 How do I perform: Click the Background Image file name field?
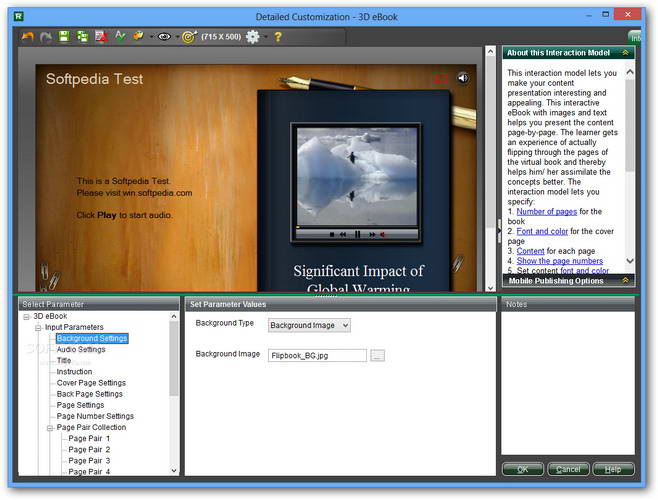[x=317, y=355]
